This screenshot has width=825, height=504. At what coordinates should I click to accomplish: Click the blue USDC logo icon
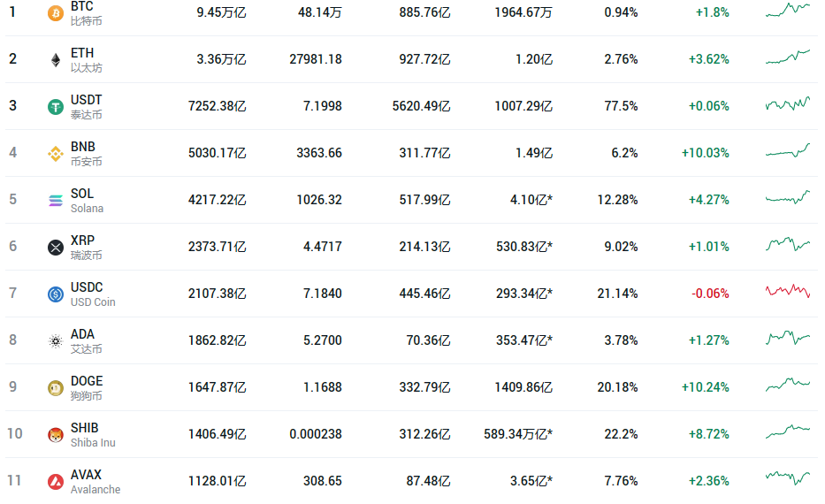coord(55,294)
